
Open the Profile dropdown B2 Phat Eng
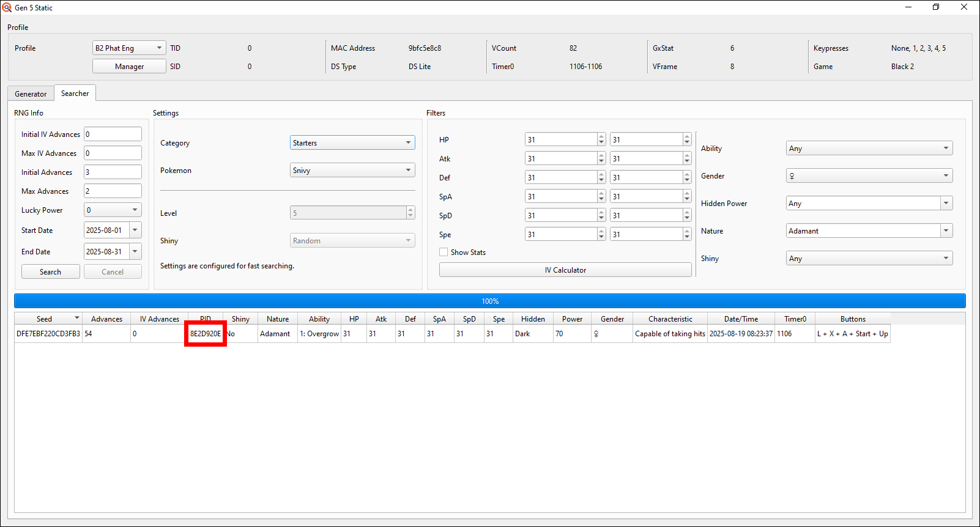pos(129,48)
